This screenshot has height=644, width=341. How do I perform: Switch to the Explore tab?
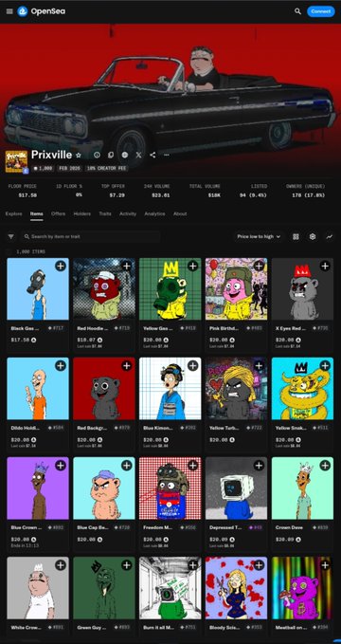click(x=13, y=213)
